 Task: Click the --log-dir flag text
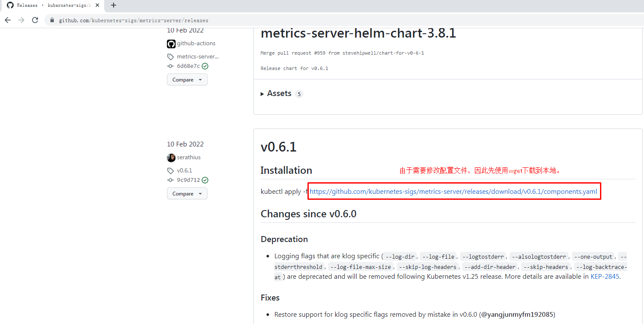(400, 257)
